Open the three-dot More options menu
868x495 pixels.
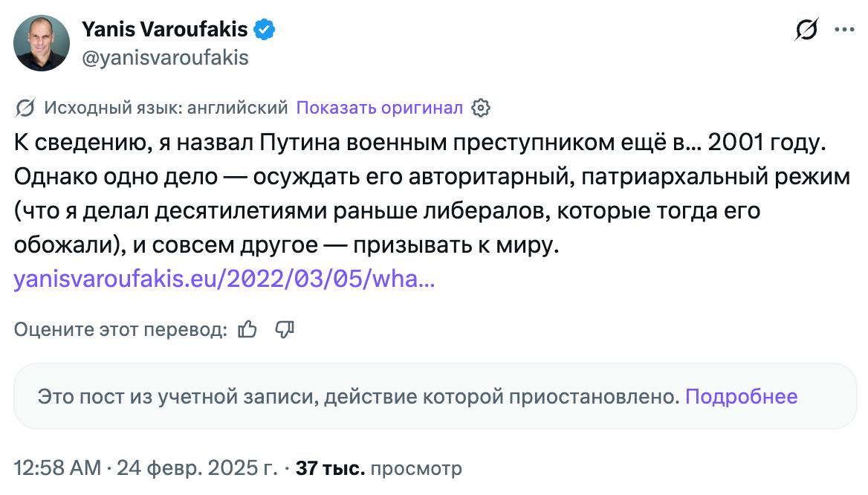pos(844,30)
